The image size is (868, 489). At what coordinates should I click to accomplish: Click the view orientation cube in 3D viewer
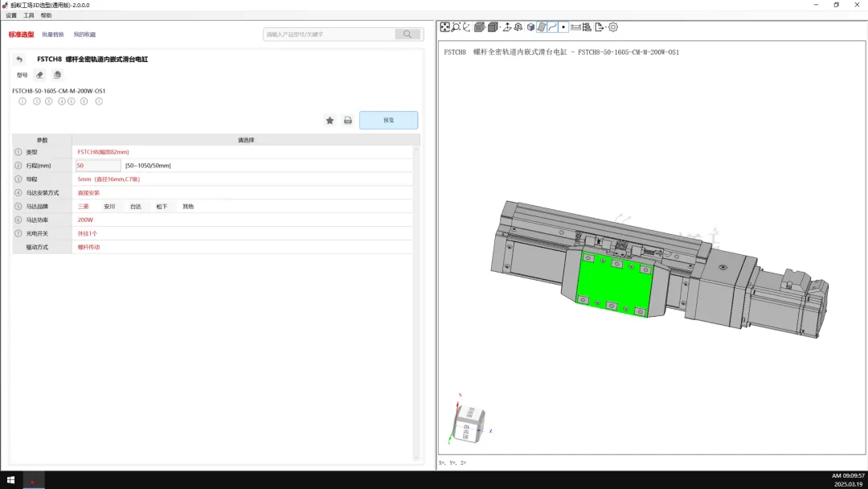pyautogui.click(x=469, y=424)
